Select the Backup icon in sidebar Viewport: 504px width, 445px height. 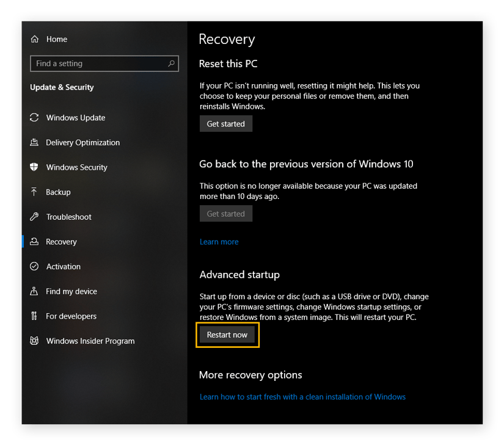pos(34,192)
